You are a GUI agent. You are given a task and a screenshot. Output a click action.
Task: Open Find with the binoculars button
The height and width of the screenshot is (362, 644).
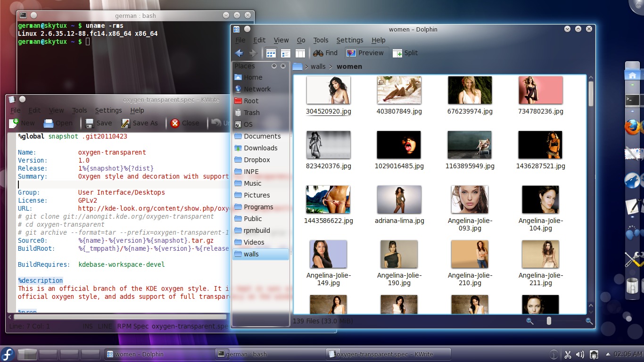tap(325, 53)
